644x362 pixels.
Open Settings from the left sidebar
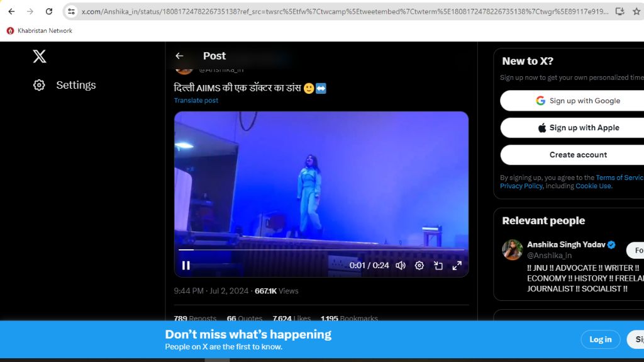click(x=65, y=85)
